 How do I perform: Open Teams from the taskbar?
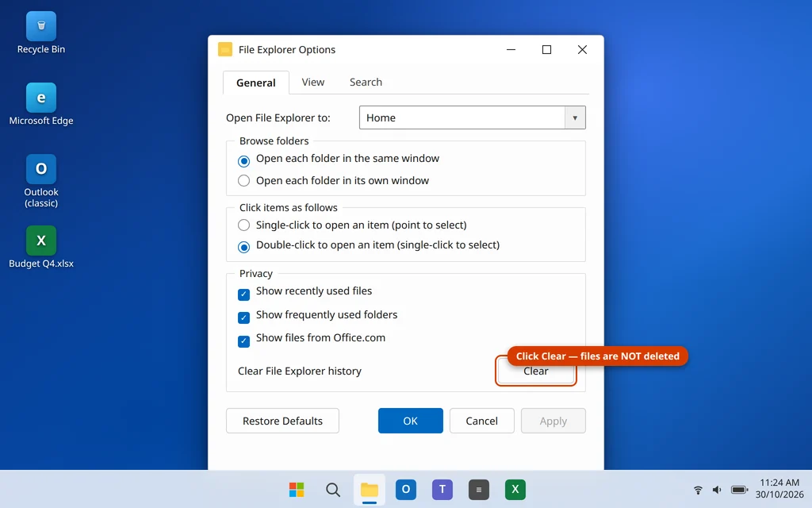coord(442,489)
